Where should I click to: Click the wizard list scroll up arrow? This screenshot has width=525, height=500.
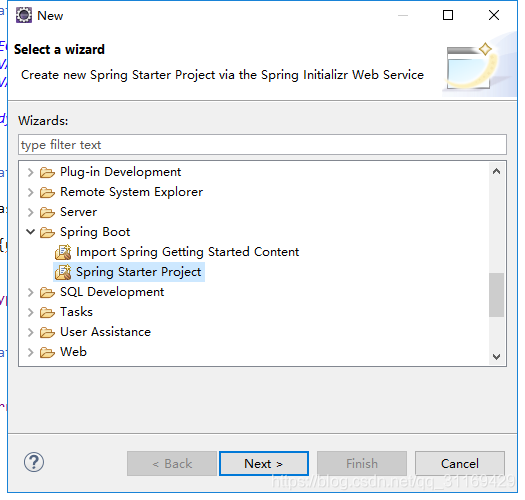(497, 171)
